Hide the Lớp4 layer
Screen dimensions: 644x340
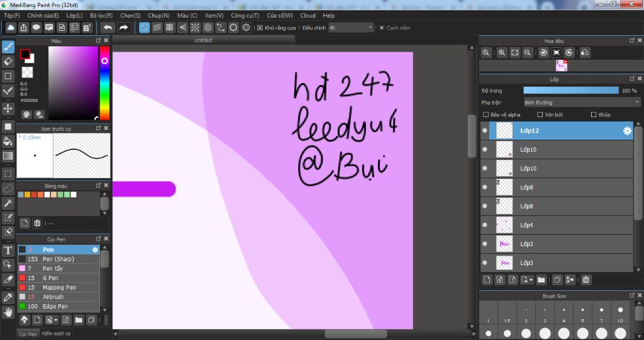coord(485,225)
